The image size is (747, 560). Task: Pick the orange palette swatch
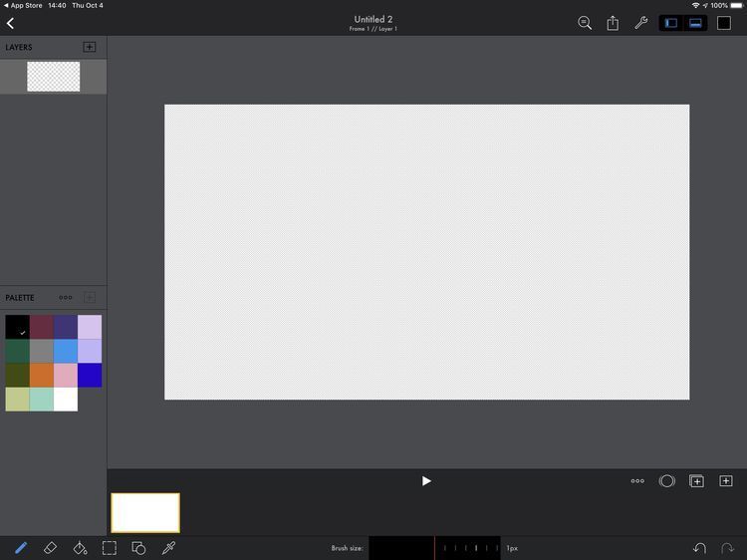pyautogui.click(x=42, y=376)
